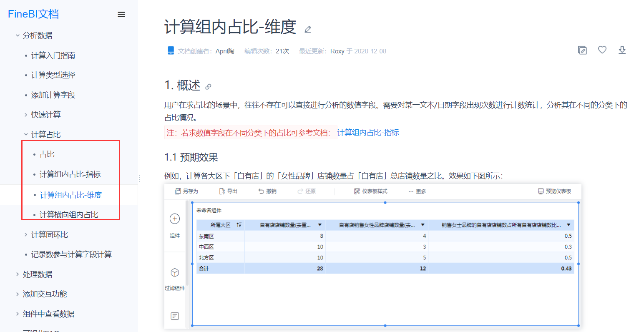Screen dimensions: 644x332
Task: Click the FineBI文档 logo link
Action: click(x=33, y=14)
